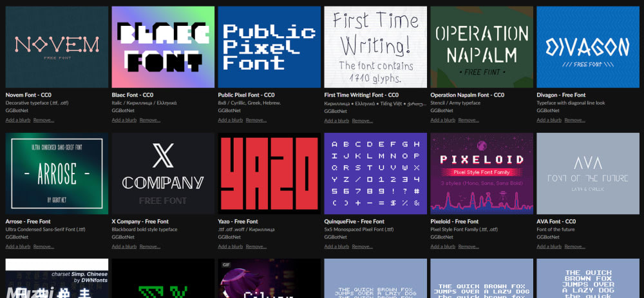Add a blurb to Arrose

[18, 246]
